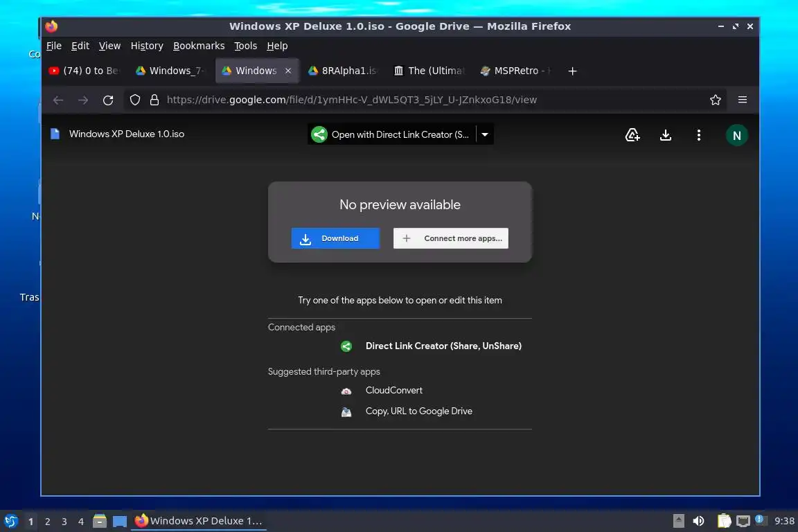Click the padlock site security icon
Image resolution: width=798 pixels, height=532 pixels.
click(154, 100)
